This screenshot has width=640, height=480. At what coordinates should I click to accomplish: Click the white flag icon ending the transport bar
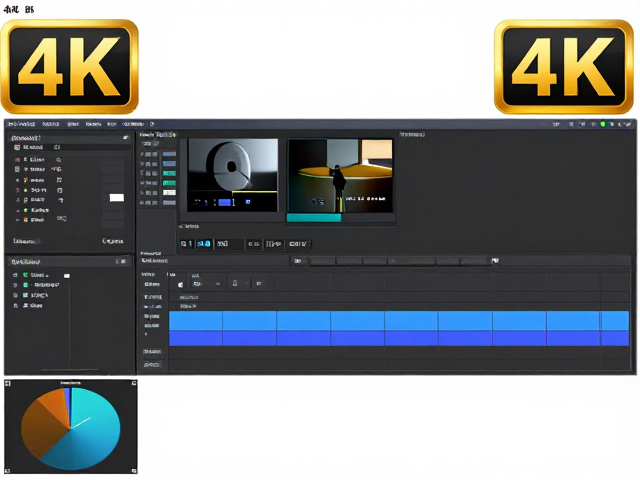[495, 261]
